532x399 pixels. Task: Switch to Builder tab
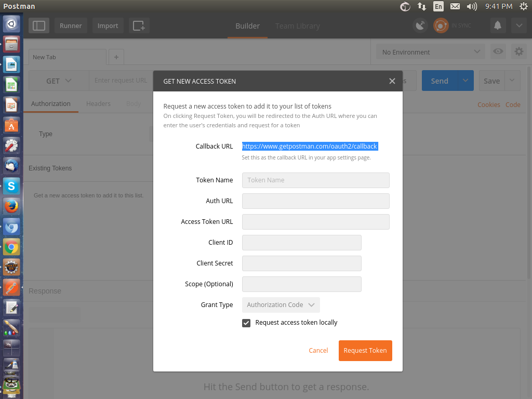(247, 26)
